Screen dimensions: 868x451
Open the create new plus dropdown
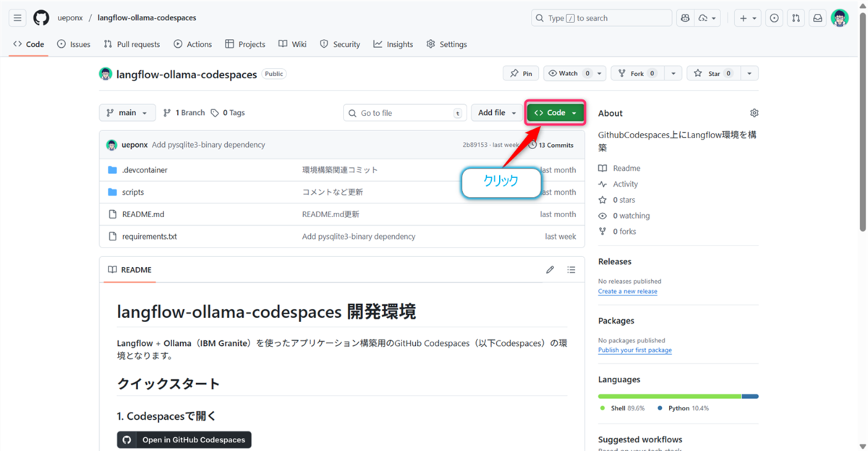(748, 18)
